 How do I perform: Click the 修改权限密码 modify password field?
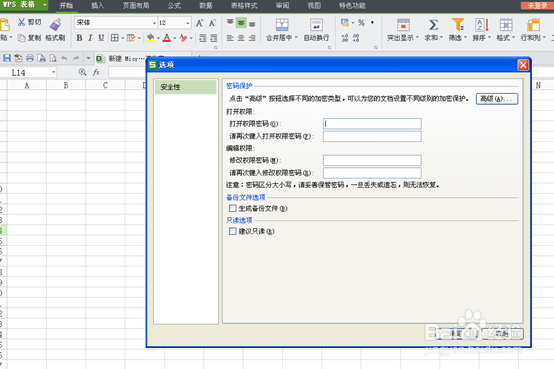[372, 160]
